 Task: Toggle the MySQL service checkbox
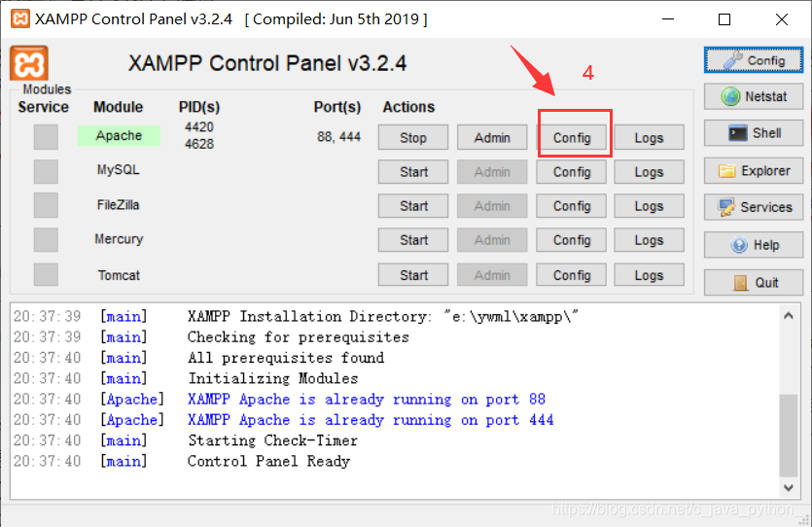click(x=46, y=171)
